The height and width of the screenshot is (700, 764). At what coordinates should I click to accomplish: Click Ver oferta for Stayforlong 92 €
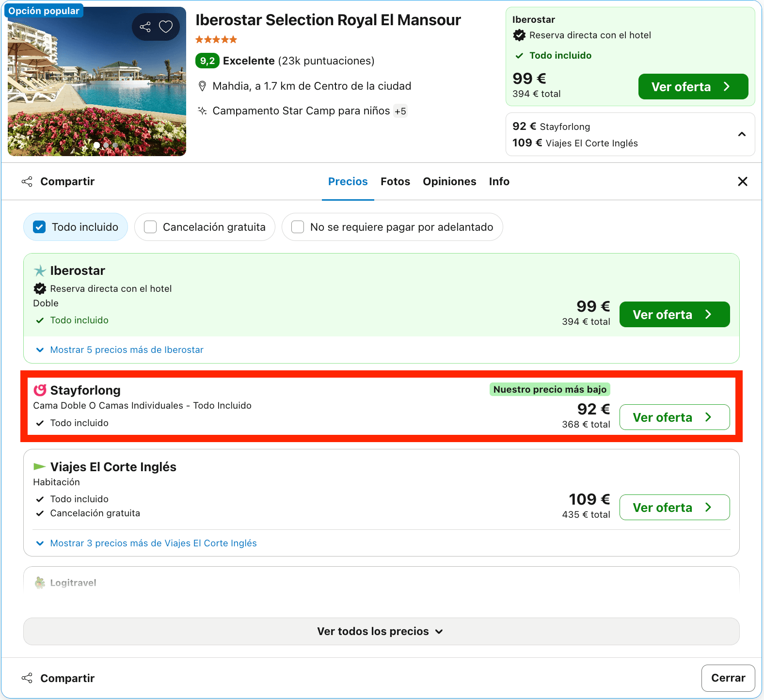(675, 417)
